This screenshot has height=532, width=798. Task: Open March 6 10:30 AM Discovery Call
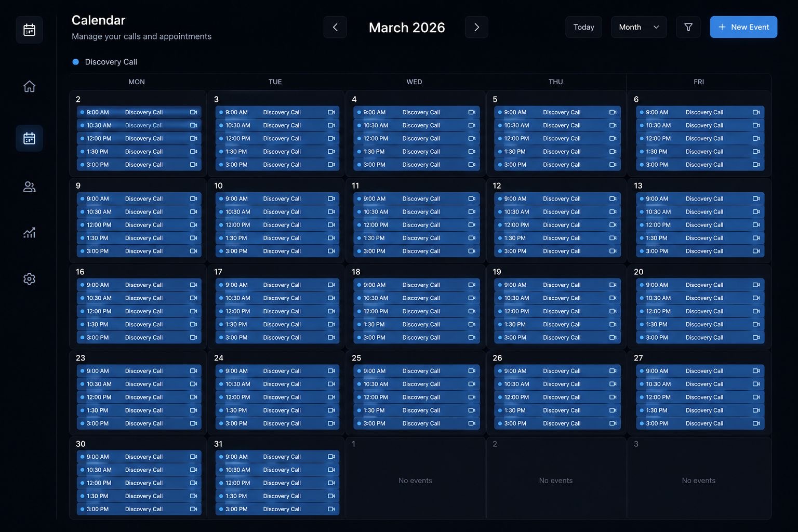(x=700, y=125)
